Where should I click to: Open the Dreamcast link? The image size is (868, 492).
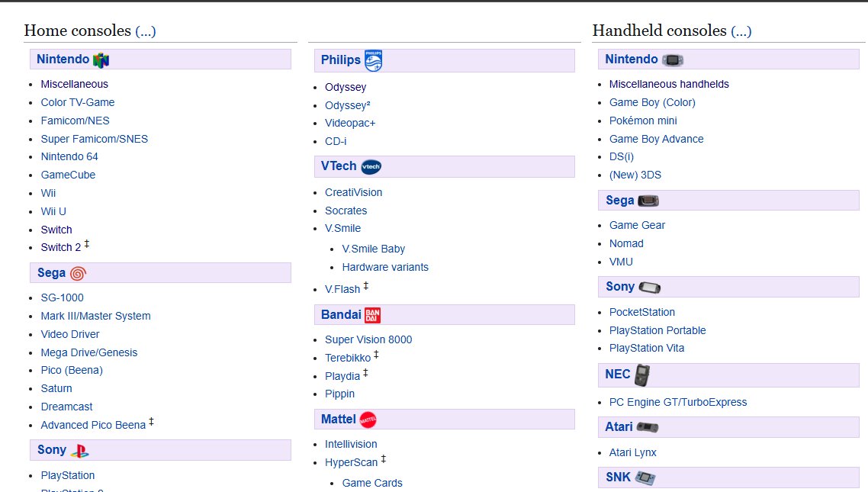(x=67, y=407)
